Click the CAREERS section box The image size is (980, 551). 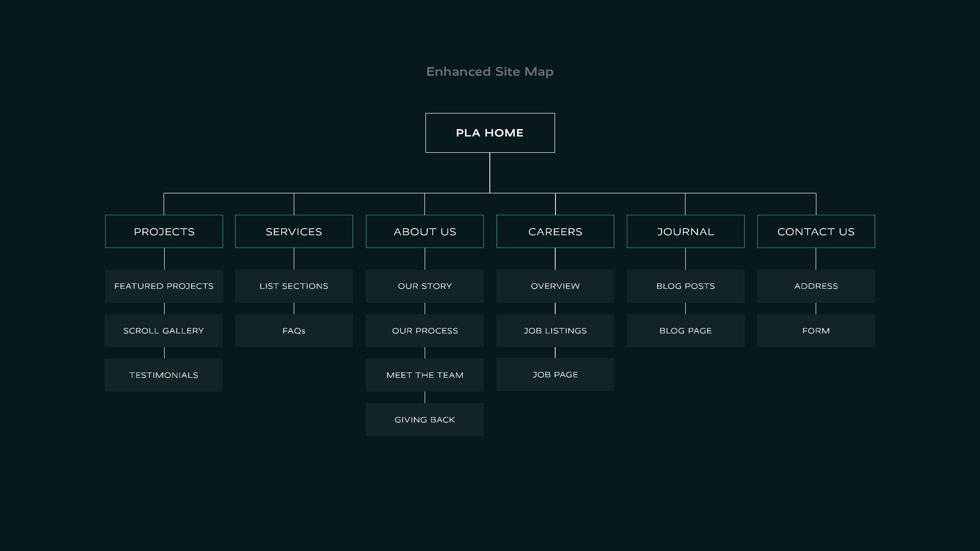[x=555, y=232]
